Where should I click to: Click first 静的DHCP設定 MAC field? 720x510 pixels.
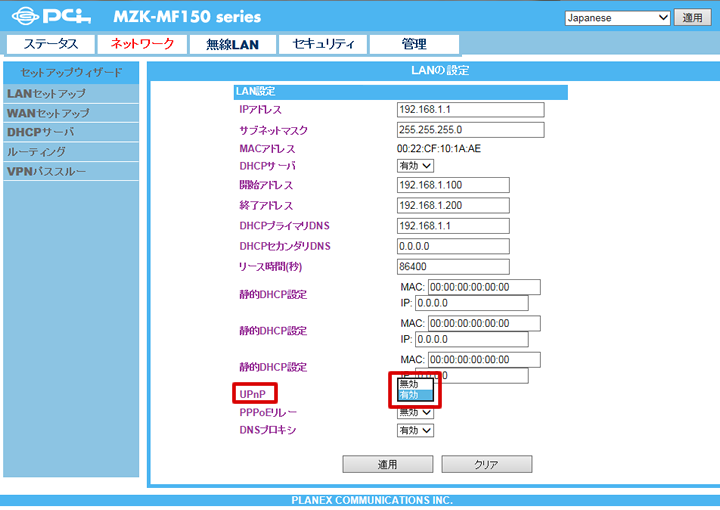484,287
